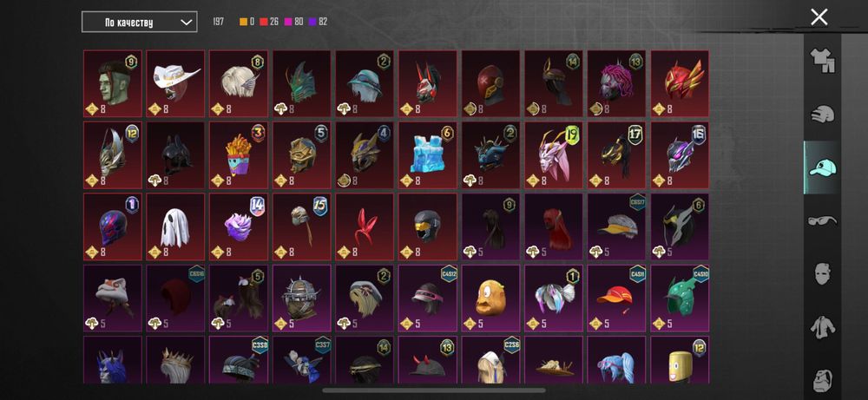Select the jacket category icon
This screenshot has height=400, width=868.
[822, 327]
